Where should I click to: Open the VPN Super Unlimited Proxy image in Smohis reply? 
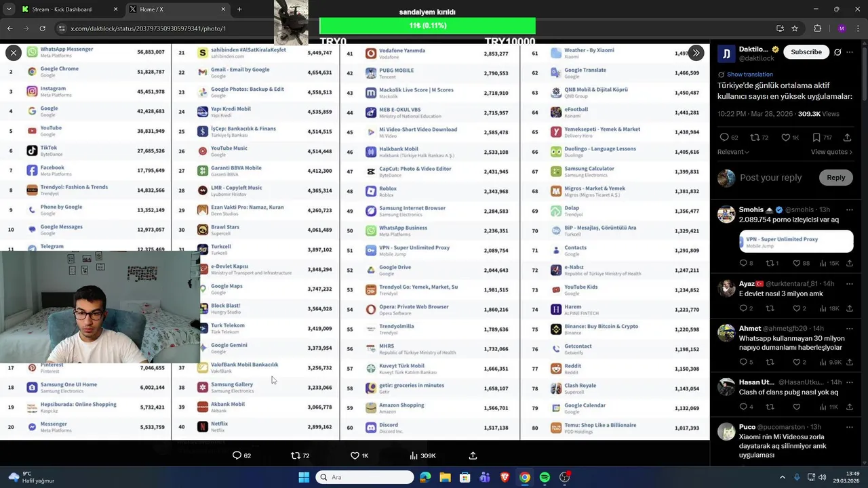coord(796,242)
